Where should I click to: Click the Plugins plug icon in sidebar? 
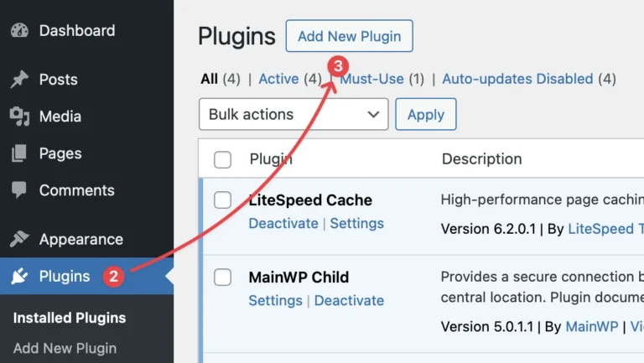coord(19,277)
